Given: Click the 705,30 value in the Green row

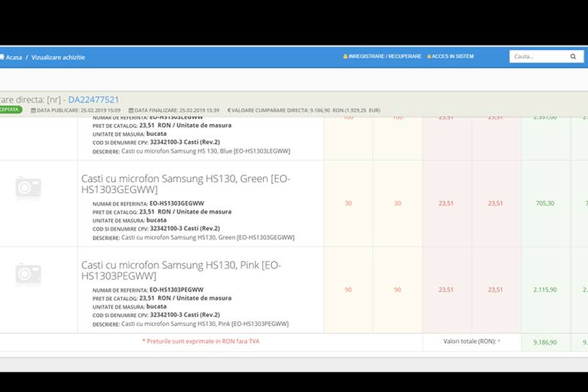Looking at the screenshot, I should coord(545,203).
